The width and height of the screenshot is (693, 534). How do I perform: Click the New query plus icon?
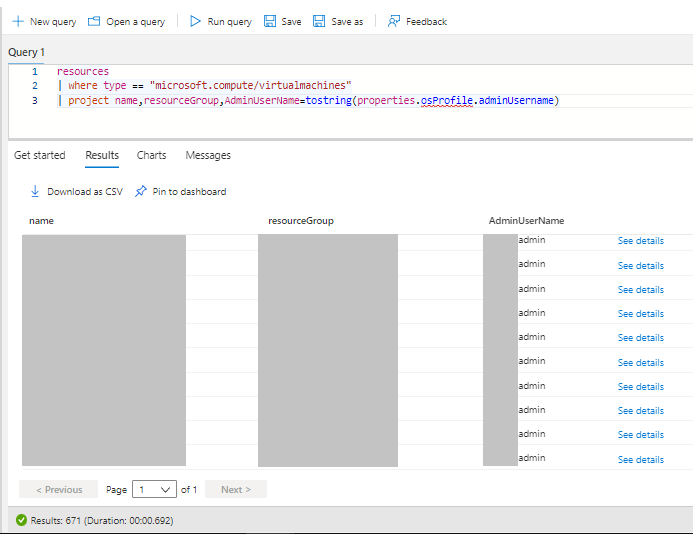click(17, 21)
